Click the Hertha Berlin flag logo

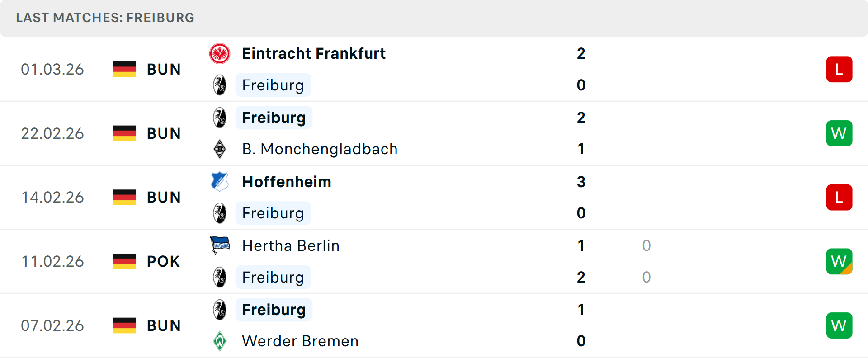click(x=220, y=245)
